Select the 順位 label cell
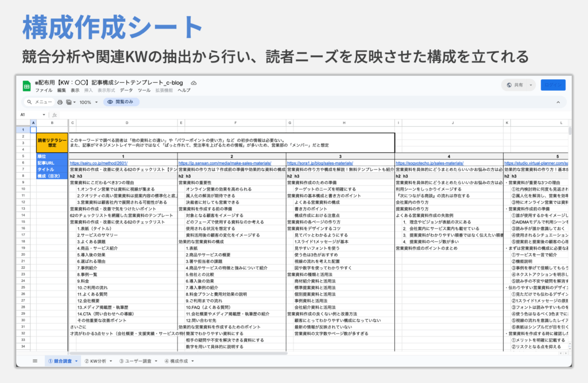The width and height of the screenshot is (588, 383). [x=52, y=156]
